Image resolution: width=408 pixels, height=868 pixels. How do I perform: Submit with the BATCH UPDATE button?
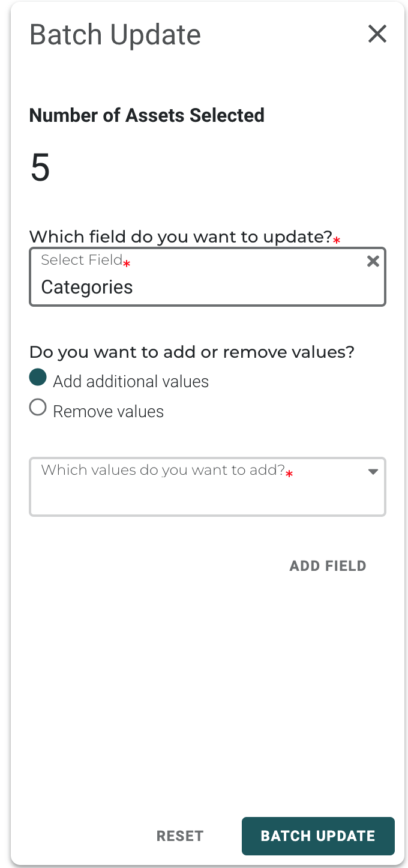[x=318, y=836]
